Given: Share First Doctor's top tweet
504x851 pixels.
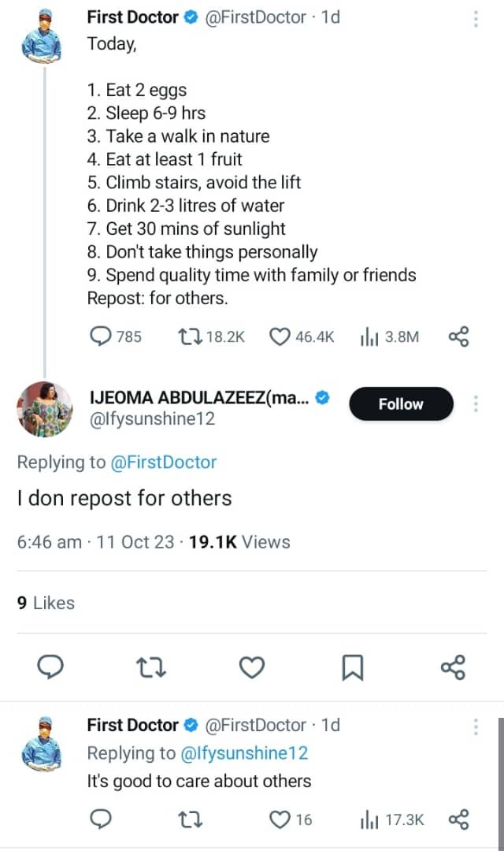Looking at the screenshot, I should (x=458, y=337).
